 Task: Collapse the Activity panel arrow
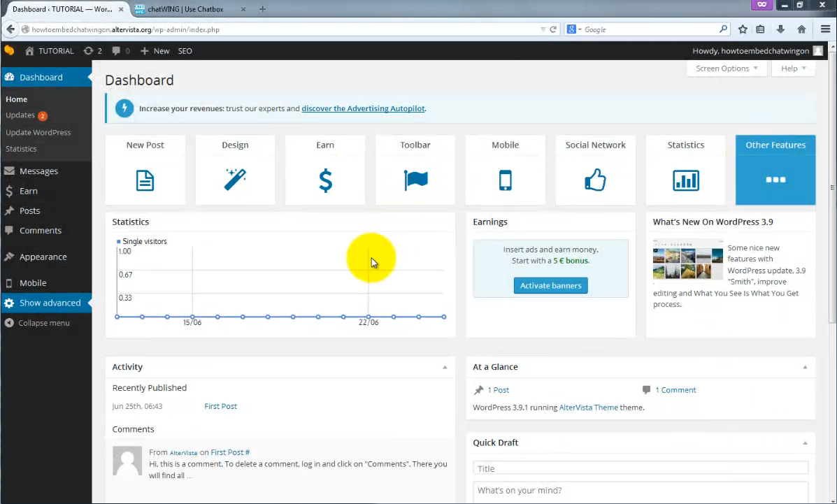point(445,367)
